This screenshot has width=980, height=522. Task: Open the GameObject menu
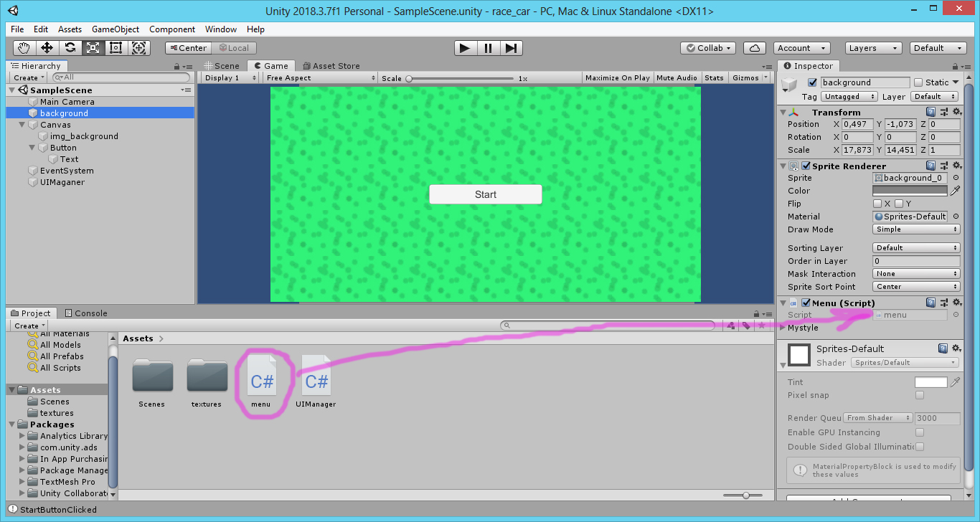click(116, 29)
